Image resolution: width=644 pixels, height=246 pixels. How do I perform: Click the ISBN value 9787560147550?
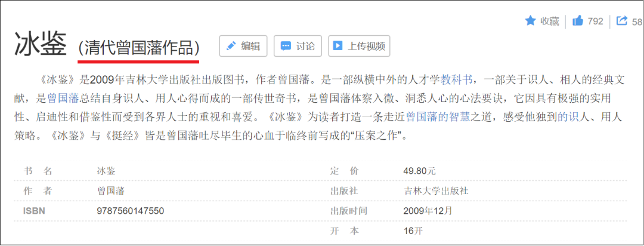[130, 211]
